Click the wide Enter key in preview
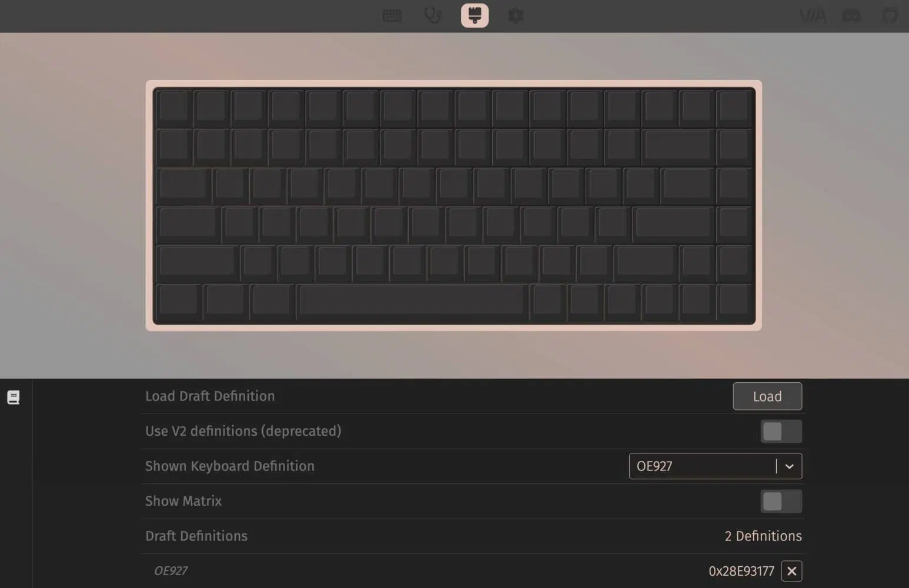909x588 pixels. pyautogui.click(x=674, y=224)
